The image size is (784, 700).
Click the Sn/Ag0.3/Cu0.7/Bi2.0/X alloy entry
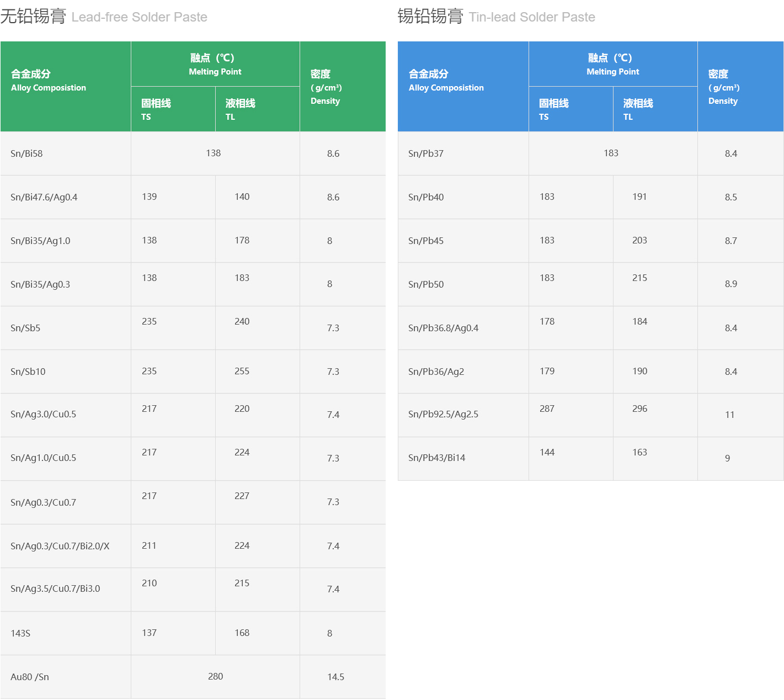point(60,546)
